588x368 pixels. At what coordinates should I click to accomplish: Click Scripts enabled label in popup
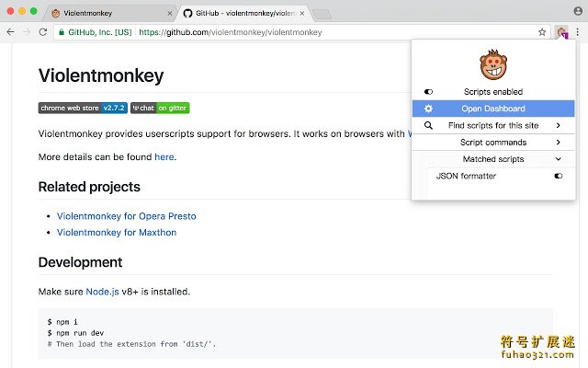(493, 92)
